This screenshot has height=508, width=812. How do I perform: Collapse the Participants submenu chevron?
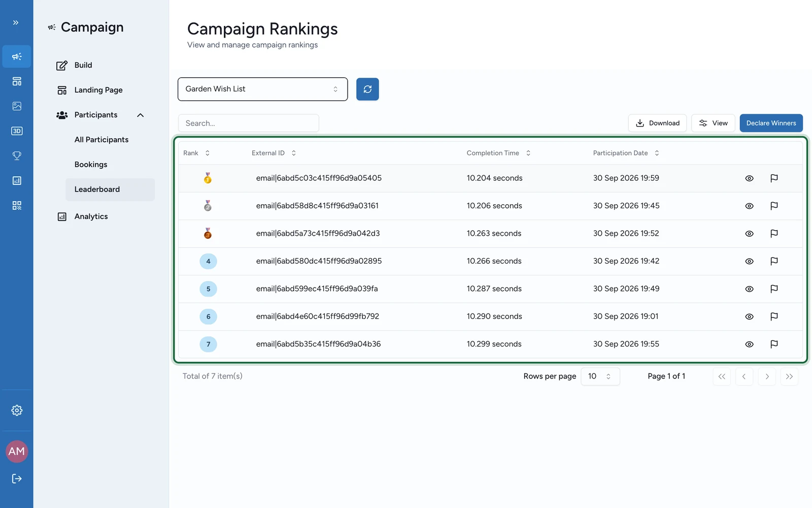141,115
